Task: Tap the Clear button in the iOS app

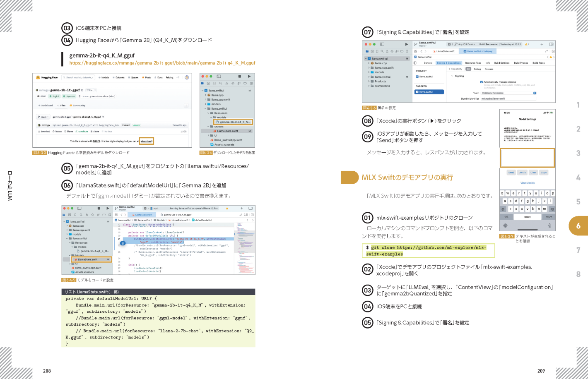Action: click(x=533, y=173)
